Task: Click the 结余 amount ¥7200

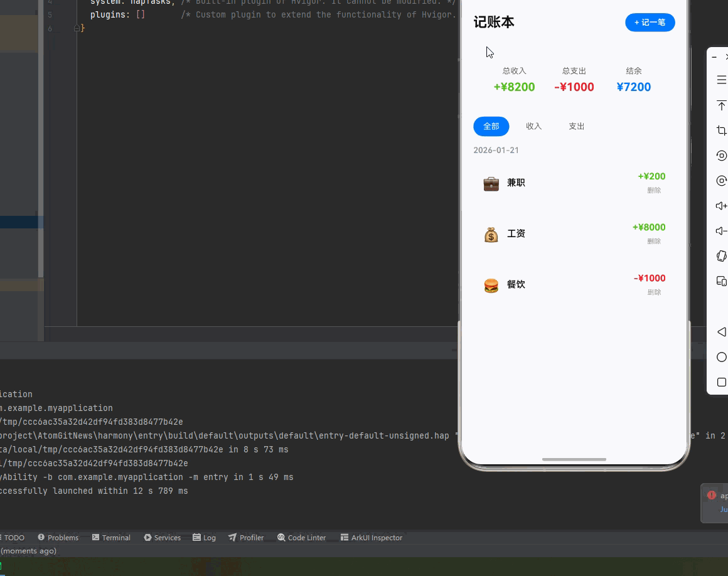Action: pyautogui.click(x=634, y=87)
